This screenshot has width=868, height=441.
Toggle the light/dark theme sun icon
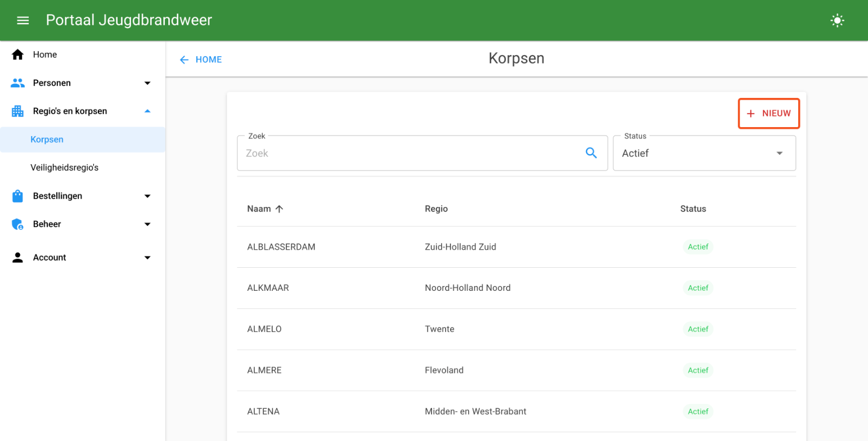(x=837, y=21)
